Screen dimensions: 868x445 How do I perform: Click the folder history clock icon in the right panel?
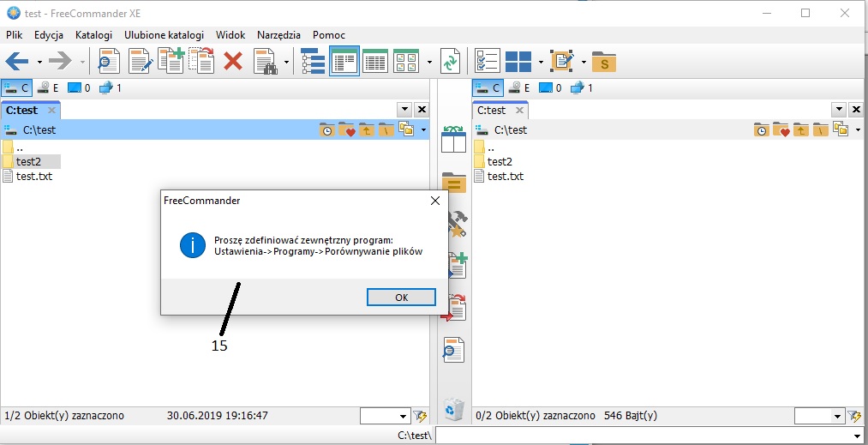tap(762, 130)
